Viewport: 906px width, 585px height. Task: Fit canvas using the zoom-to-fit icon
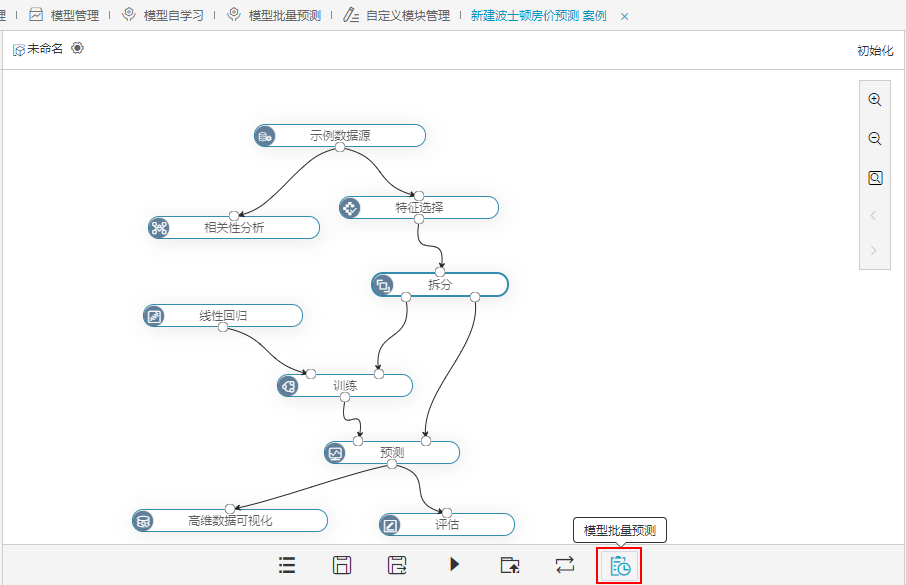[875, 178]
